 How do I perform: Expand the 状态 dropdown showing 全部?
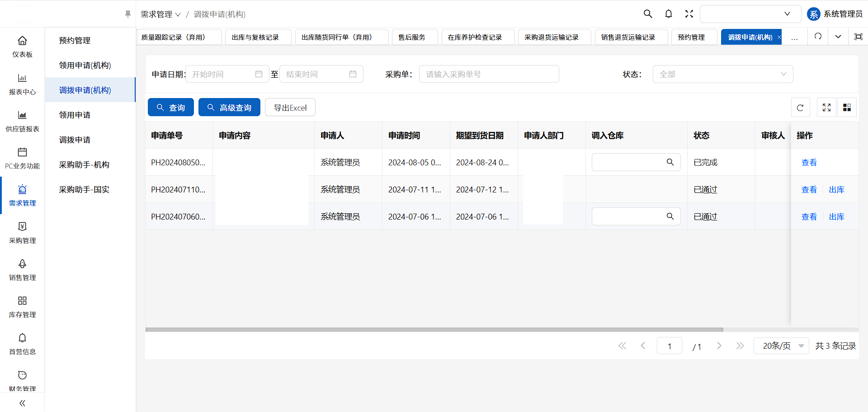tap(722, 74)
